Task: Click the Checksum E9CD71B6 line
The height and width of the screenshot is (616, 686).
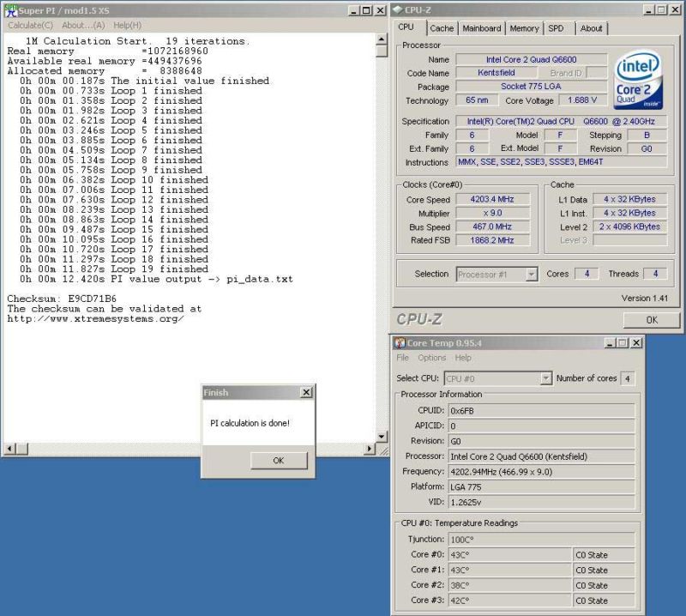Action: point(62,299)
